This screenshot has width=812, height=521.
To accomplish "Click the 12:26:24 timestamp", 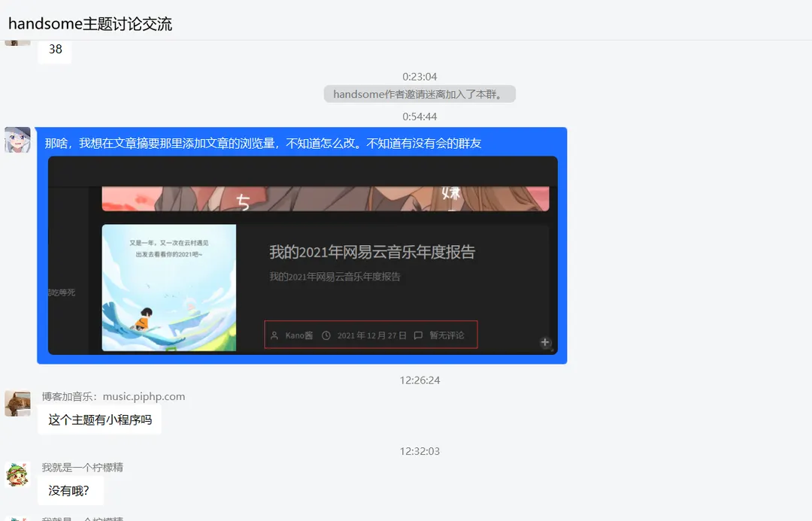I will pyautogui.click(x=420, y=380).
